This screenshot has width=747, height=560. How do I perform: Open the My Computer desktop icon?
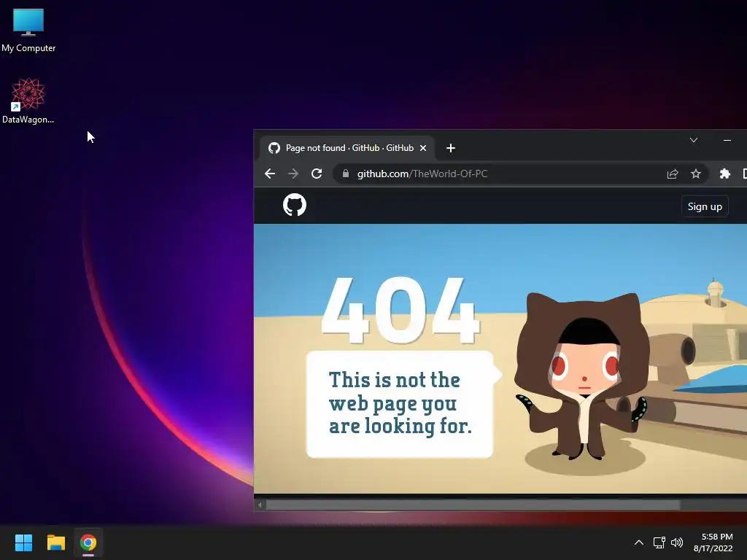[28, 29]
